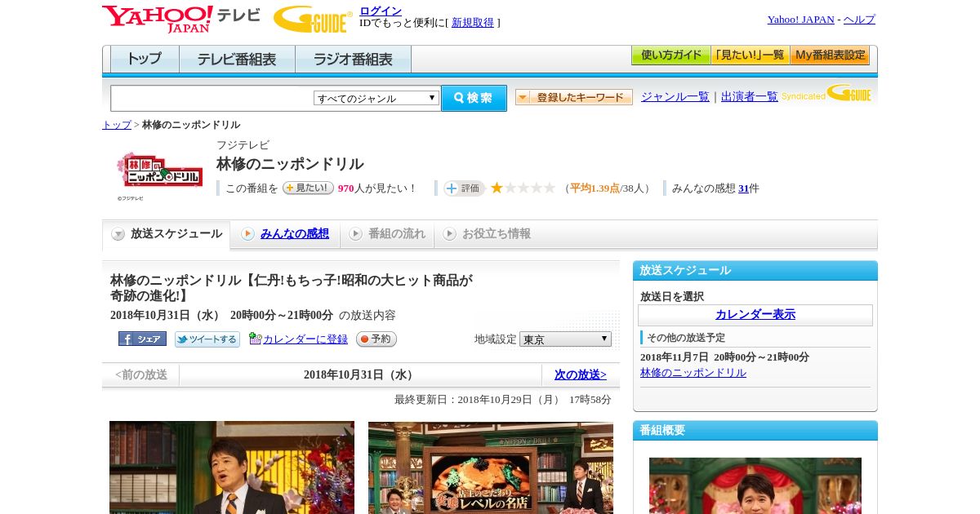Open the Yahoo! JAPAN テレビ logo

click(181, 18)
